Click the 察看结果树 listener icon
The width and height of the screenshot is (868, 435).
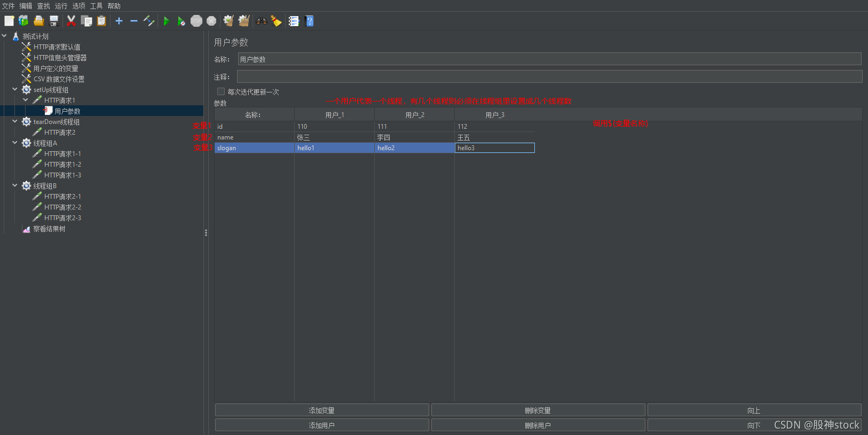point(26,229)
